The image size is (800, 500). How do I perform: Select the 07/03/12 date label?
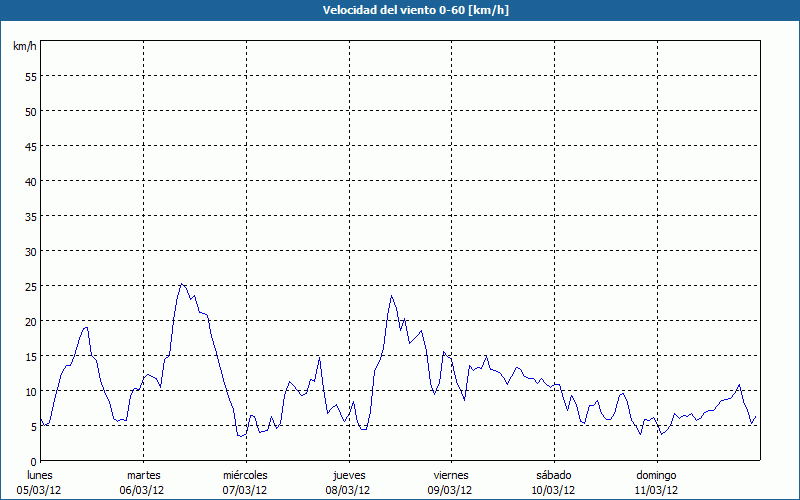pyautogui.click(x=245, y=490)
